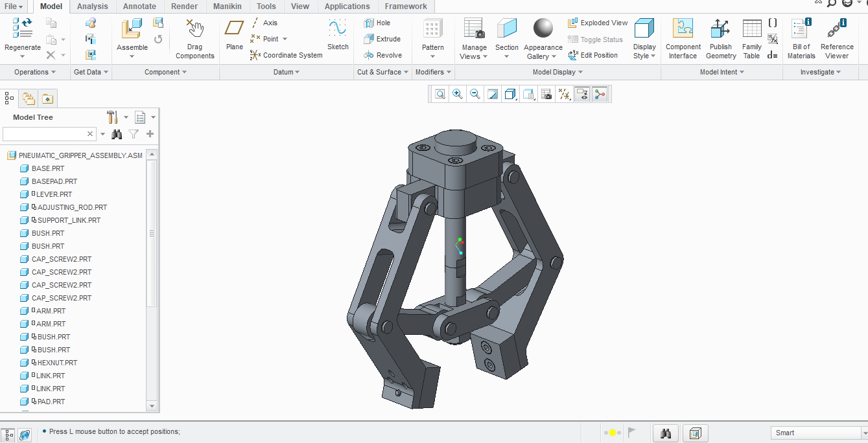The height and width of the screenshot is (443, 868).
Task: Switch to the Applications tab
Action: (347, 6)
